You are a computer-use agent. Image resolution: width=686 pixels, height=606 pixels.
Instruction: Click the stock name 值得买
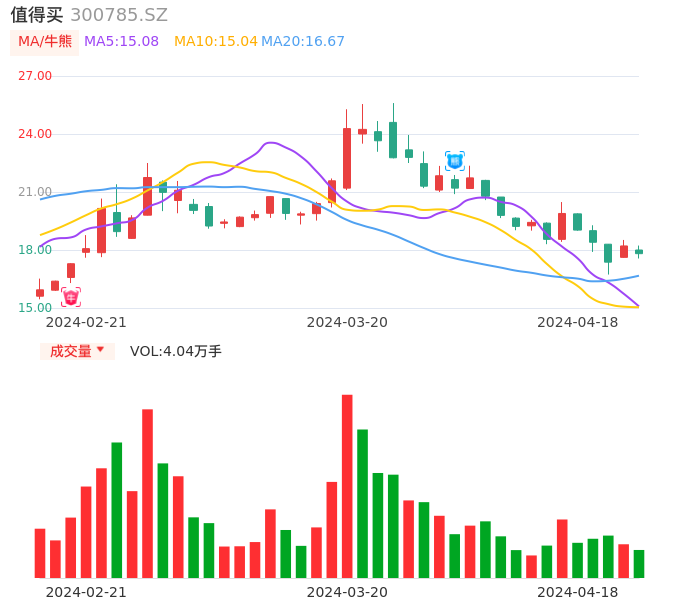click(37, 15)
